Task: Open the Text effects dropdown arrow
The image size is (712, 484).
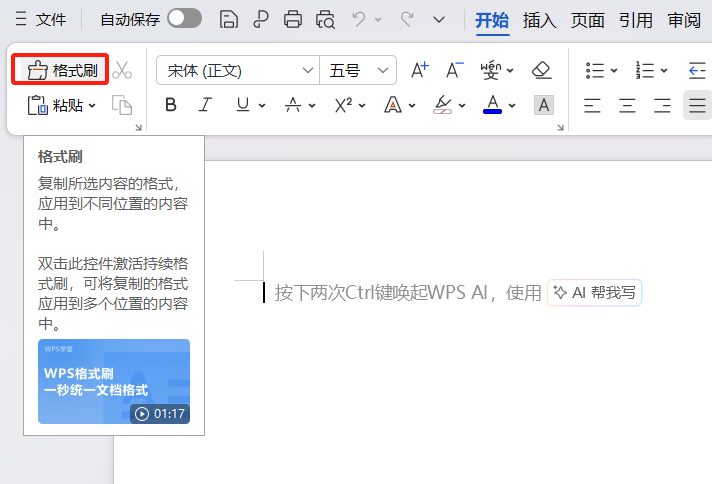Action: click(x=412, y=106)
